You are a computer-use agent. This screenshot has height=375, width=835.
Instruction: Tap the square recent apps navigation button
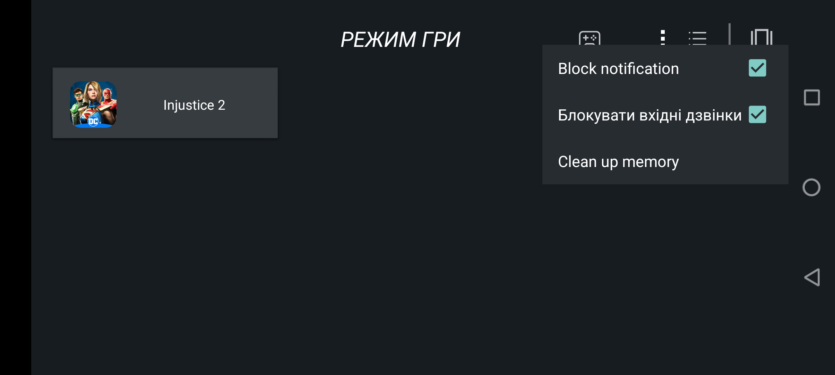pyautogui.click(x=812, y=97)
